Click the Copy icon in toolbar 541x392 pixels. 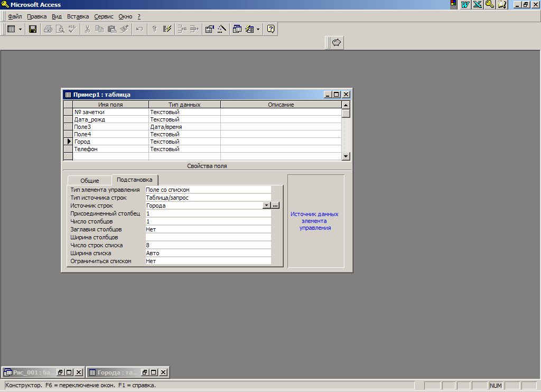tap(99, 30)
